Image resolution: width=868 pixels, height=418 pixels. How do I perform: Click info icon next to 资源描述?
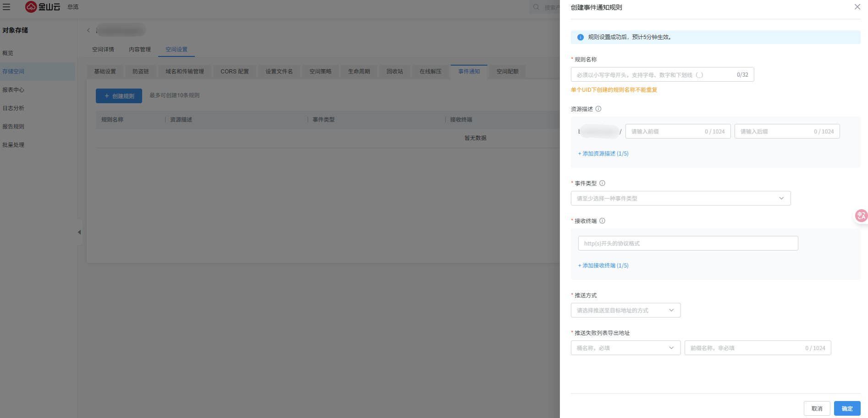tap(598, 109)
